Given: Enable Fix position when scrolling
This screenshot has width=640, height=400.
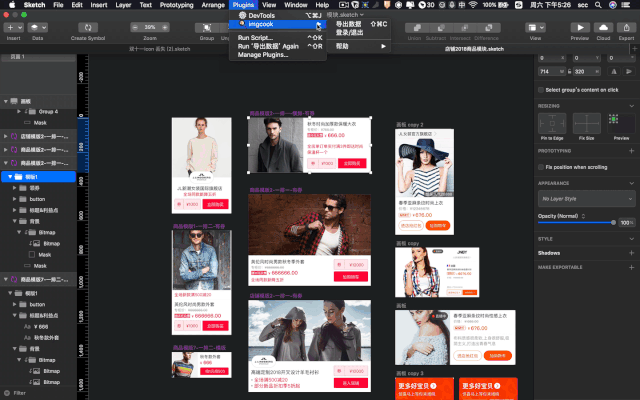Looking at the screenshot, I should [x=541, y=167].
